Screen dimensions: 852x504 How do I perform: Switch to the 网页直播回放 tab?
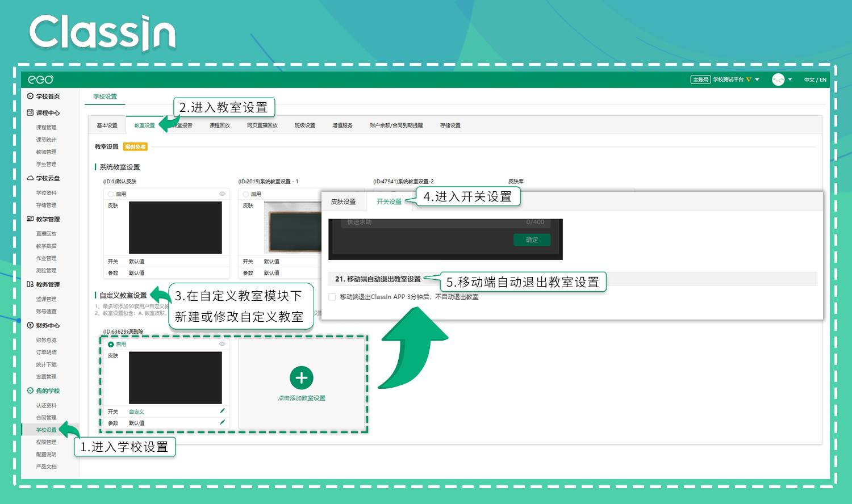click(x=262, y=125)
